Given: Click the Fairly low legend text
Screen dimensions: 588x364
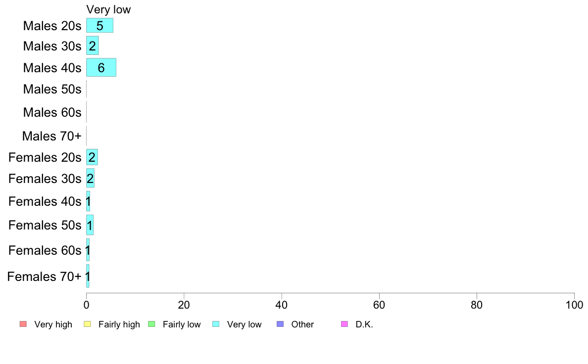Looking at the screenshot, I should coord(182,324).
